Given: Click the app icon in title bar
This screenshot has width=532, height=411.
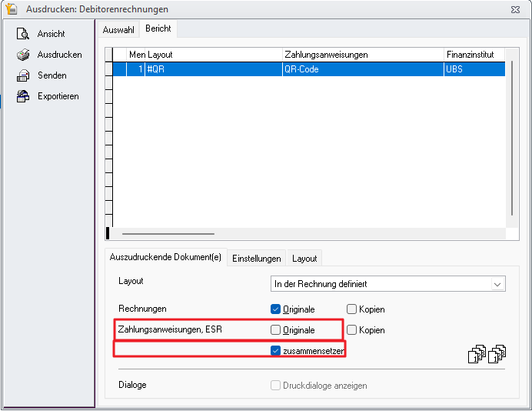Looking at the screenshot, I should tap(12, 8).
